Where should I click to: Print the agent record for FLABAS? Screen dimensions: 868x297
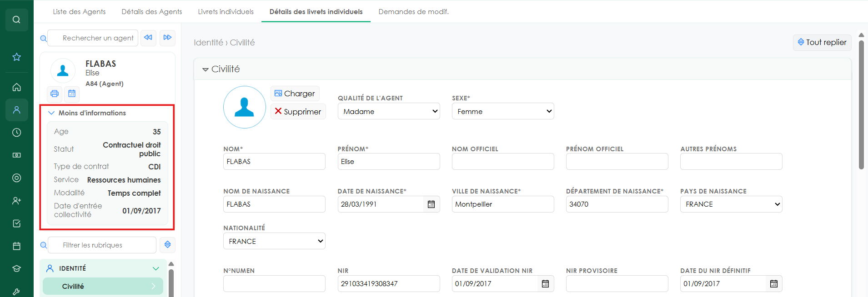(x=55, y=94)
